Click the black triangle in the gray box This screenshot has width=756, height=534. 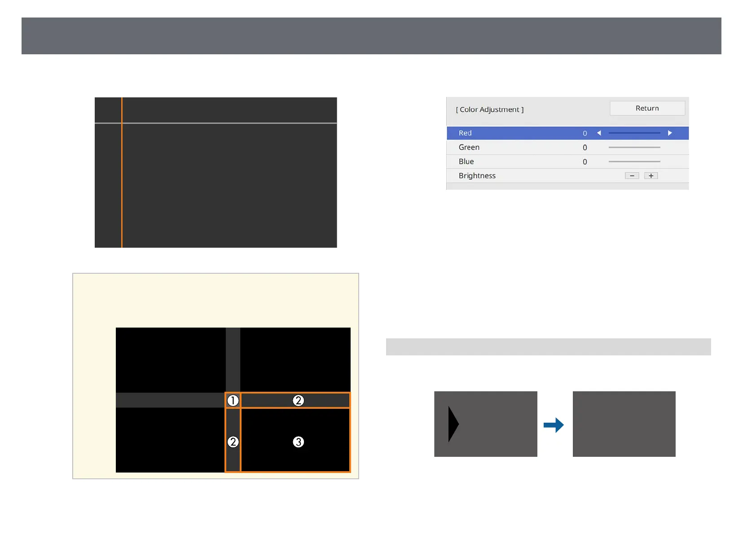(453, 424)
